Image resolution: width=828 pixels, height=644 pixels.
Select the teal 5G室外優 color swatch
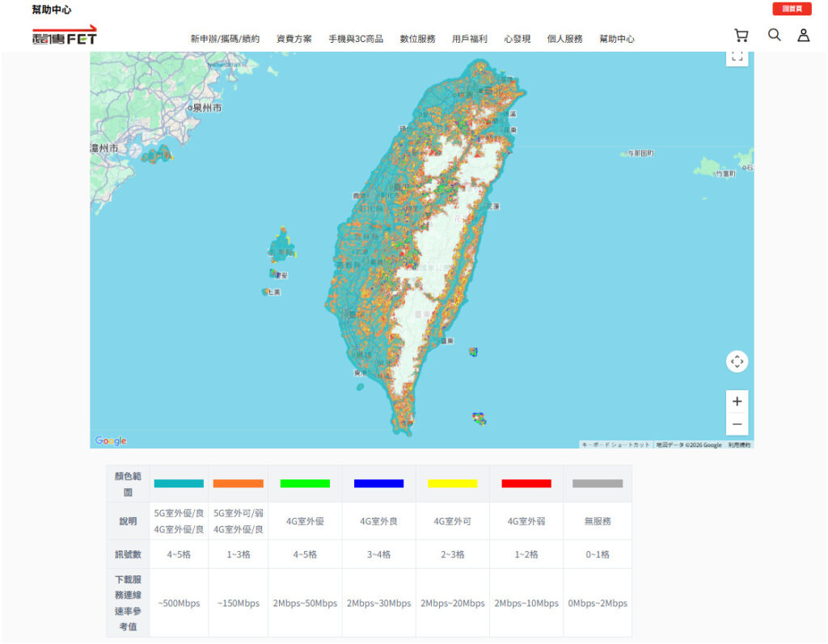(x=178, y=483)
